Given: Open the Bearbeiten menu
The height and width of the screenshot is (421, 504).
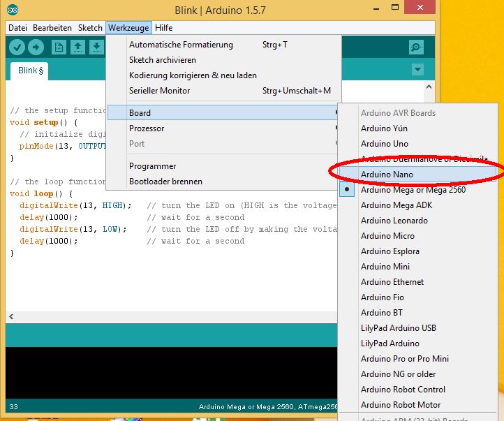Looking at the screenshot, I should [52, 28].
